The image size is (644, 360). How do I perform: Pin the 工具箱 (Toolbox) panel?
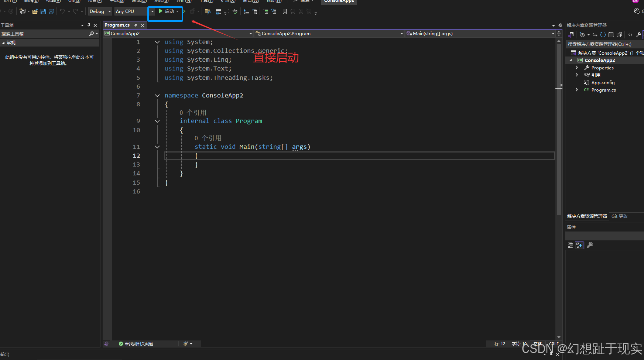tap(89, 25)
